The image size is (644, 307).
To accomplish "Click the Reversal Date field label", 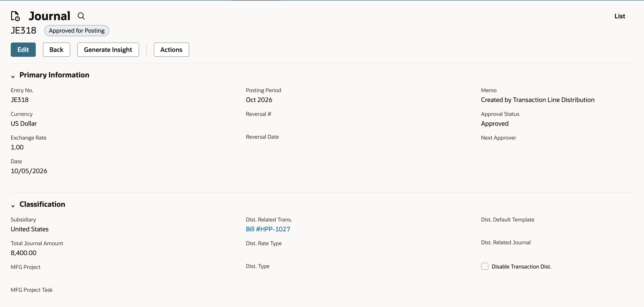I will pos(262,137).
